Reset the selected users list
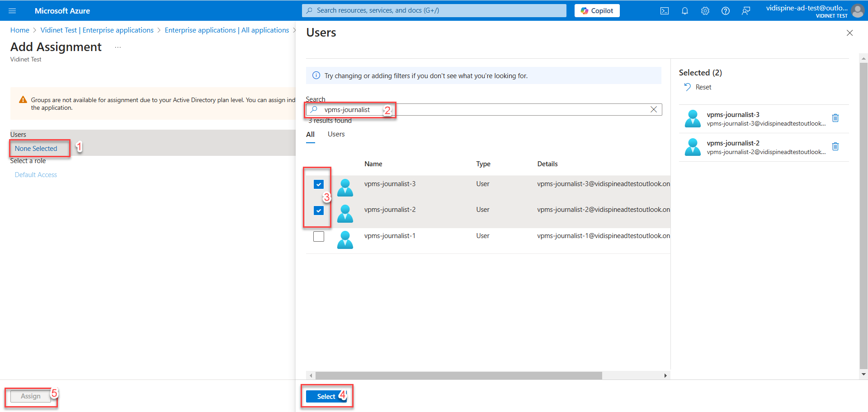 point(698,87)
